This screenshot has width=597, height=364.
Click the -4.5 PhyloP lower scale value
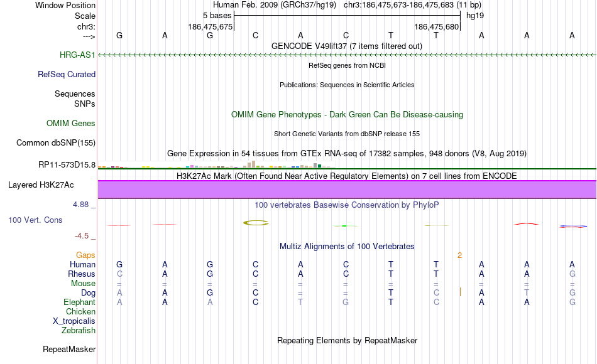(x=82, y=236)
